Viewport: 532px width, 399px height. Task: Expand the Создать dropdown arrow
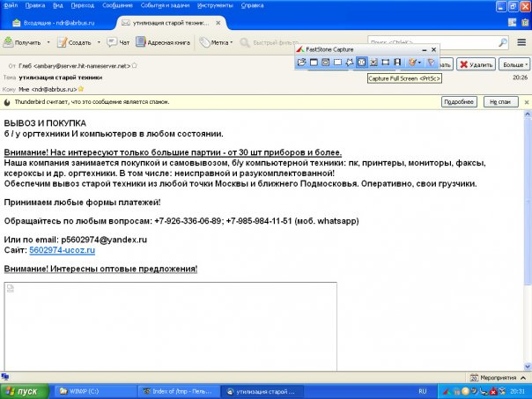coord(97,42)
